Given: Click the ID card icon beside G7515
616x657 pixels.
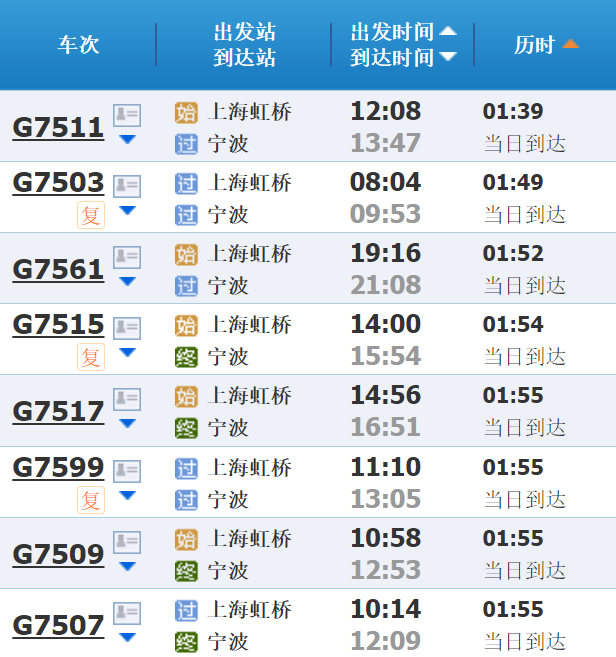Looking at the screenshot, I should 127,328.
